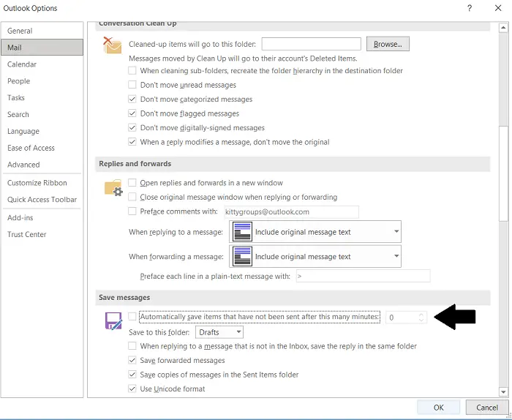Uncheck Save copies in Sent Items folder
Image resolution: width=512 pixels, height=420 pixels.
[x=132, y=375]
